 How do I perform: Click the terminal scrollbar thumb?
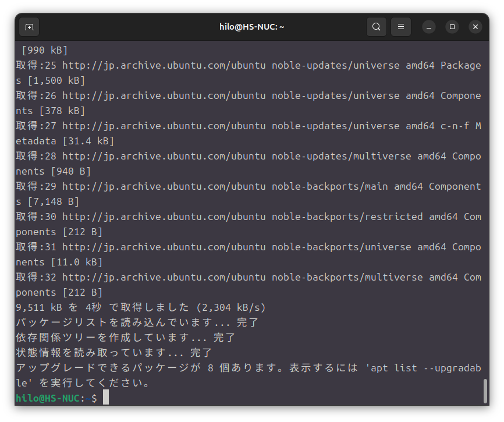pos(485,391)
